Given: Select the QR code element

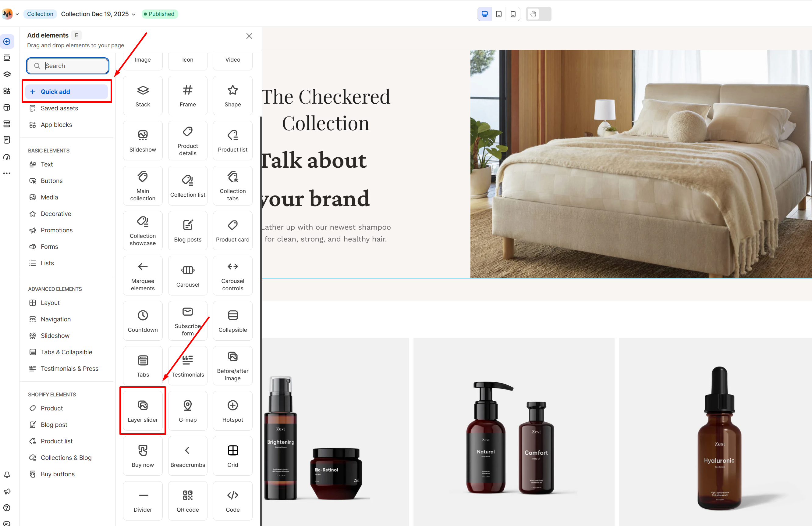Looking at the screenshot, I should [188, 500].
